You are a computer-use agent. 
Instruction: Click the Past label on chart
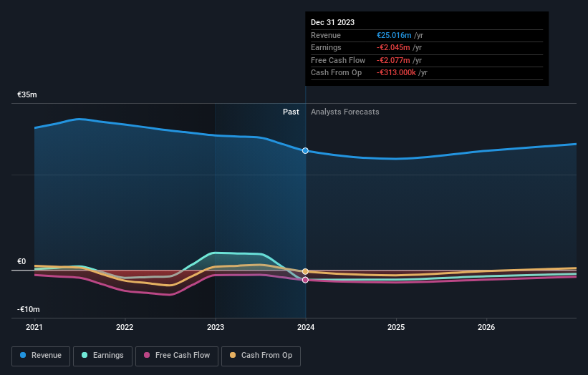[291, 112]
